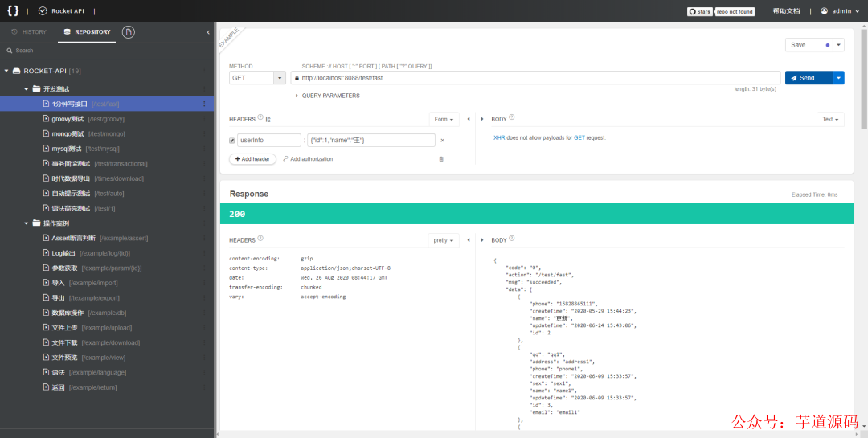Expand request body pane right arrow
This screenshot has height=438, width=868.
(482, 119)
